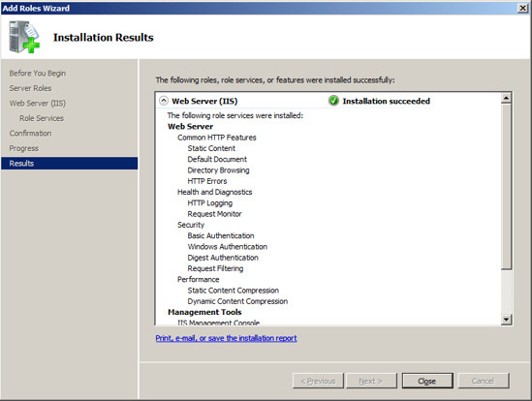Click the vertical scrollbar thumb

point(506,187)
